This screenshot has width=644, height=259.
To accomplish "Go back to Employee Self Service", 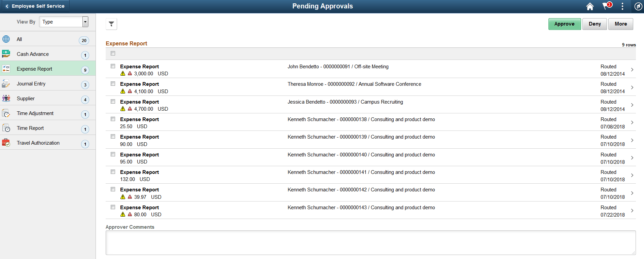I will click(35, 6).
